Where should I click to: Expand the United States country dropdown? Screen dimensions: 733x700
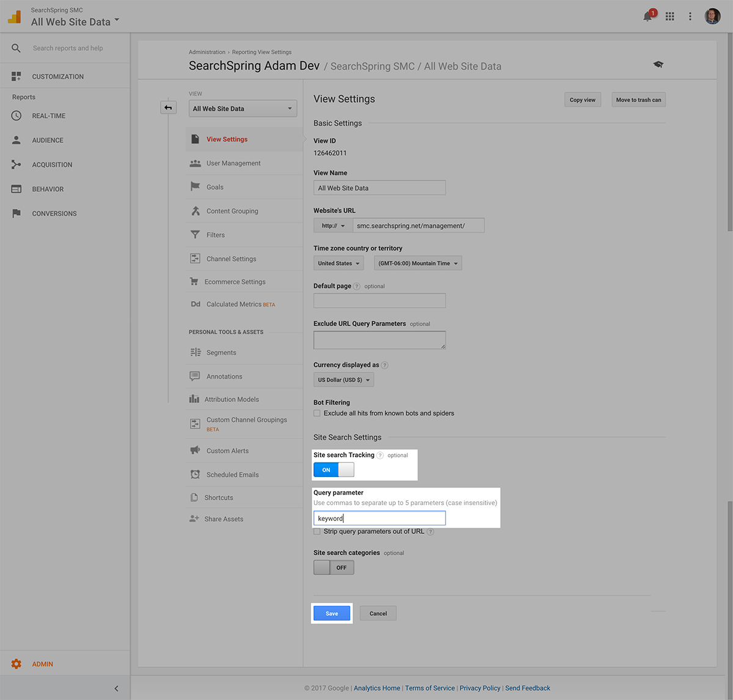(338, 263)
